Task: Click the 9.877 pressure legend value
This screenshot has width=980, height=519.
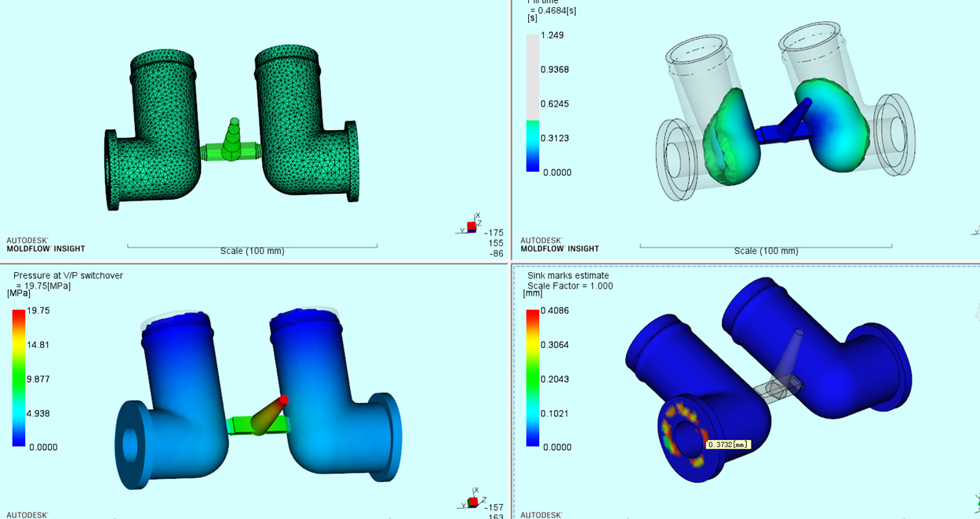Action: point(38,379)
